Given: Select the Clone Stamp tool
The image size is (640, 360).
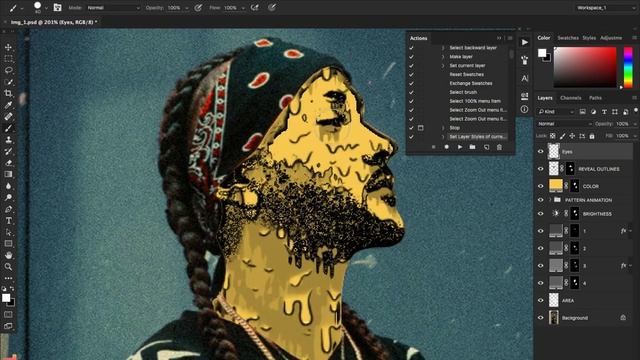Looking at the screenshot, I should 8,140.
